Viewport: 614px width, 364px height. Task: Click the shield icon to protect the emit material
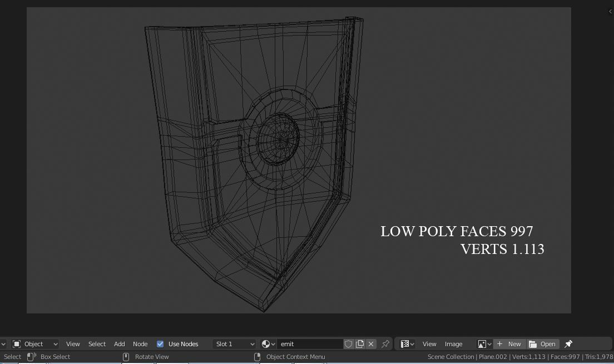pyautogui.click(x=349, y=343)
